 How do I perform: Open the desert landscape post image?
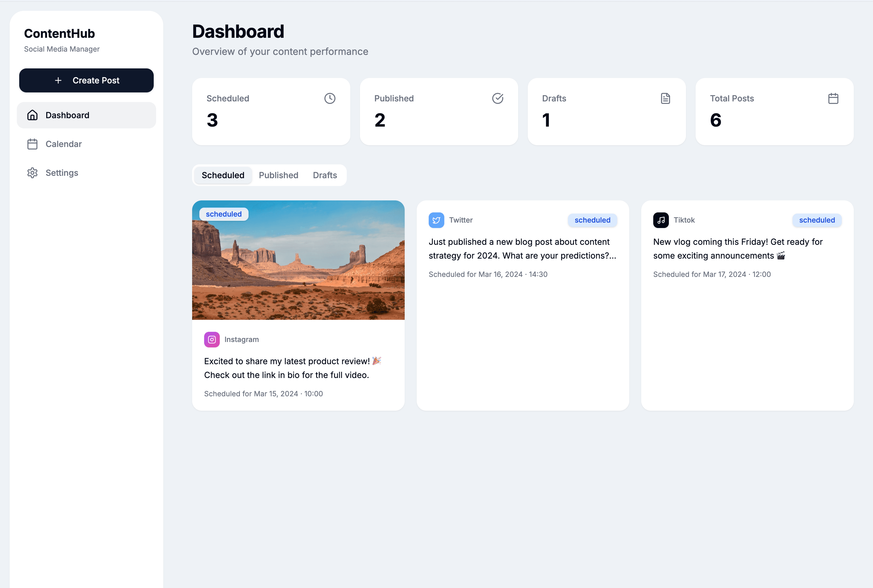298,270
